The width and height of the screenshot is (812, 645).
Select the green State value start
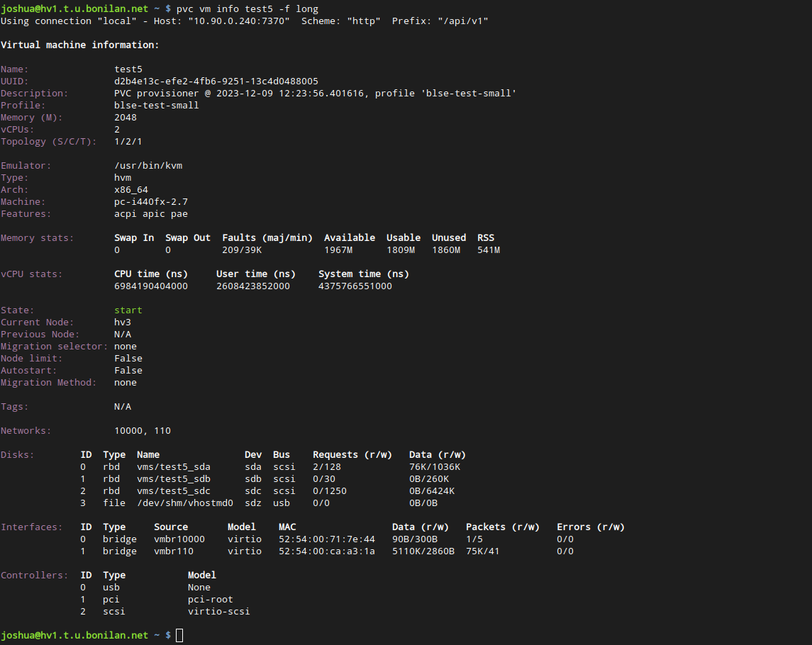[128, 310]
